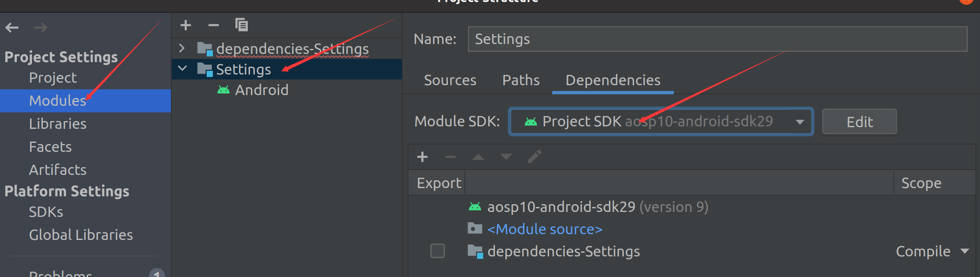Move dependency down with arrow icon
Screen dimensions: 980x277
pos(506,157)
